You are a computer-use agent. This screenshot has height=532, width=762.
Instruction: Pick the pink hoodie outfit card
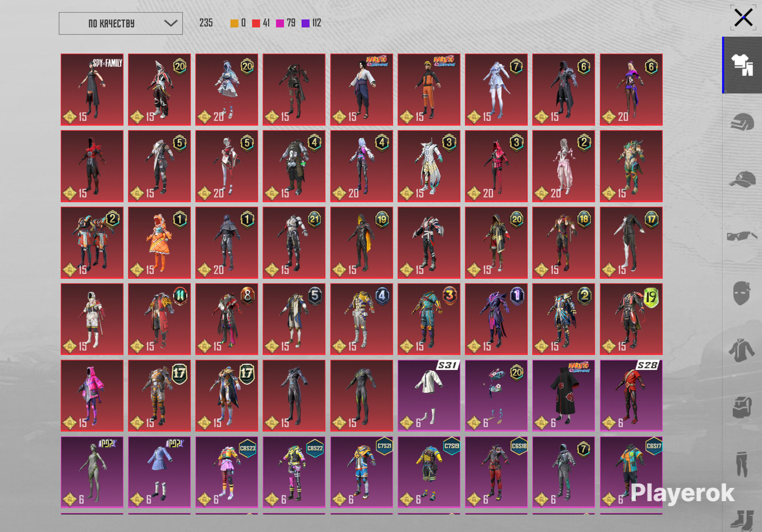pos(92,395)
